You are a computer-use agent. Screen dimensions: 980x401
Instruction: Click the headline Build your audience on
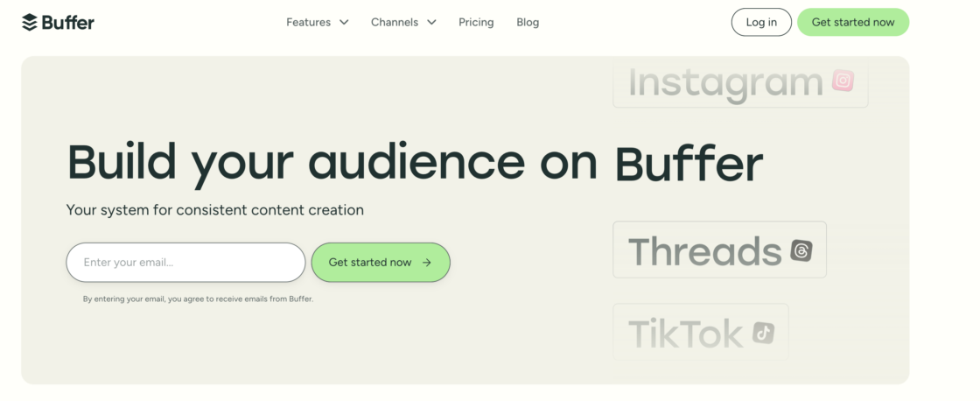332,164
